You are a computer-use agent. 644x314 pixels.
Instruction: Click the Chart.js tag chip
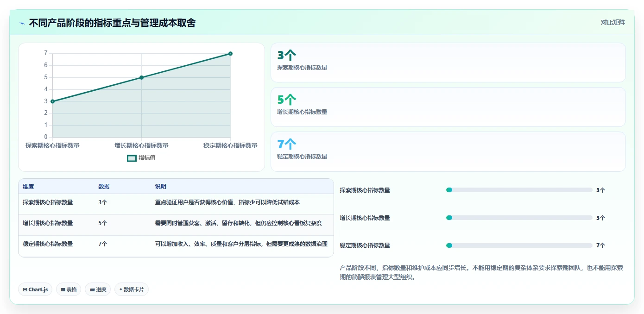pos(35,289)
